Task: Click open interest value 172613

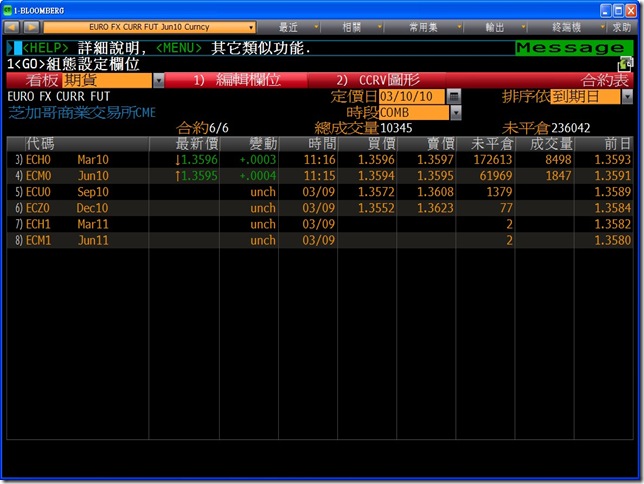Action: click(x=493, y=159)
